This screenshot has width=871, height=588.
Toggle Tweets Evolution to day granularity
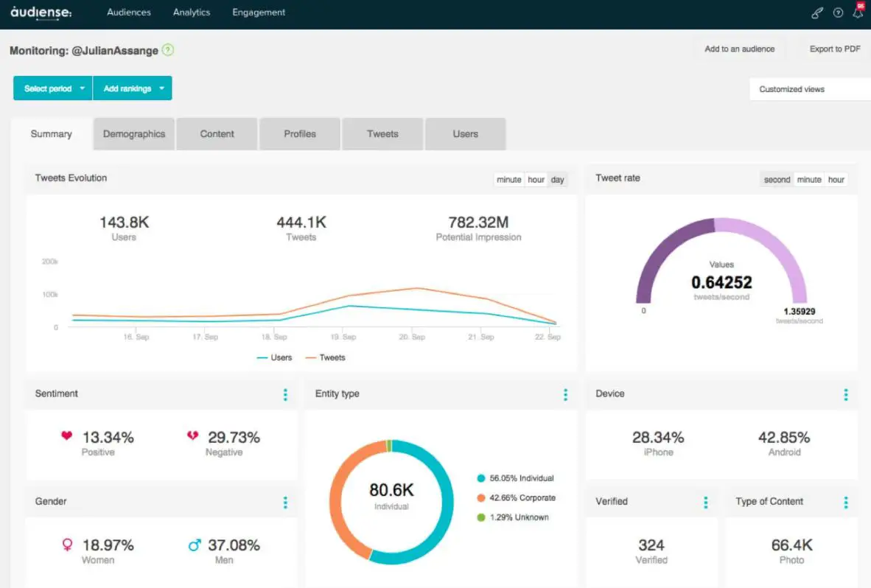(557, 179)
